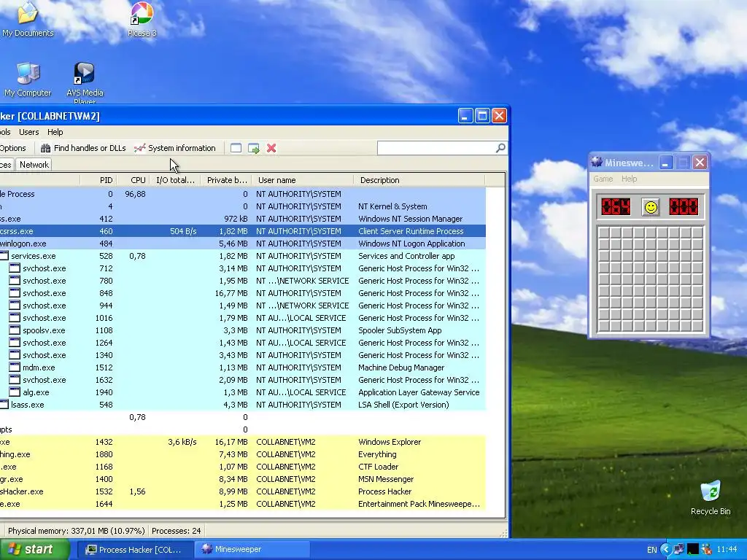Sort the list by the PID column header

pos(98,180)
